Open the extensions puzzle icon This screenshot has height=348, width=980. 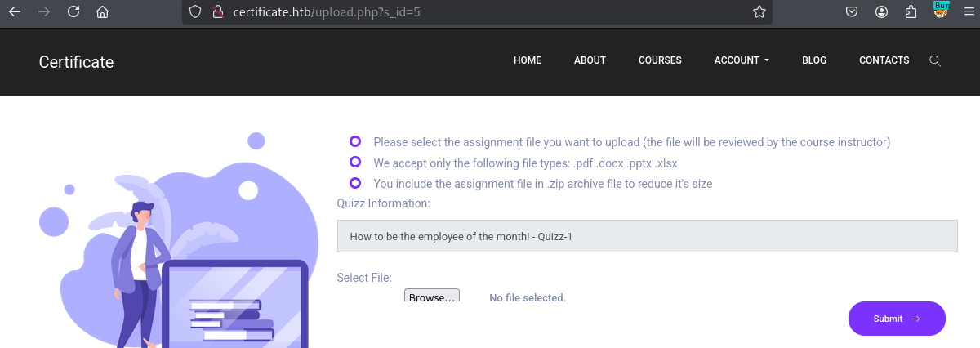911,12
